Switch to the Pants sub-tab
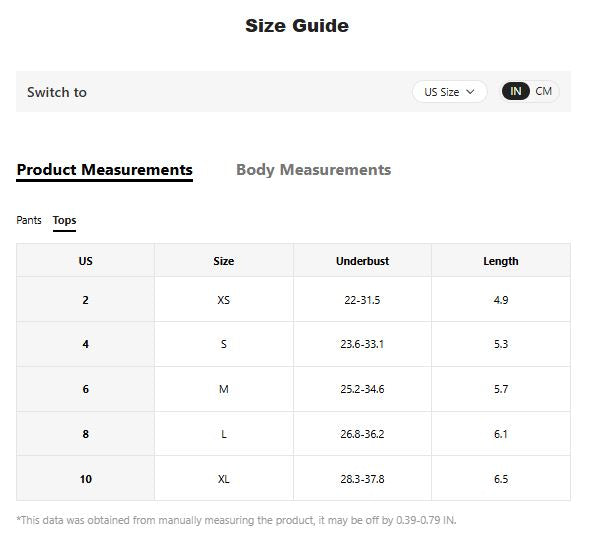This screenshot has height=539, width=594. [x=29, y=220]
